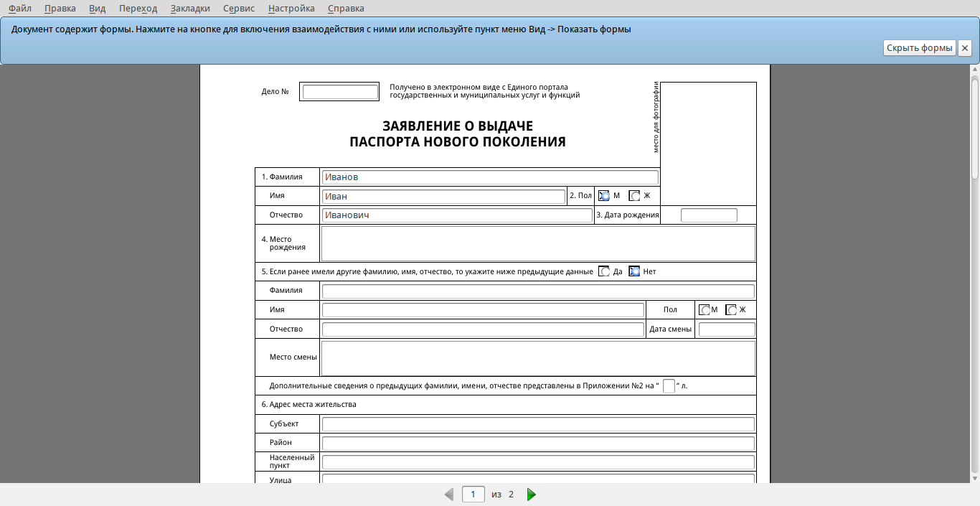980x506 pixels.
Task: Click the Фамилия field containing Иванов
Action: pyautogui.click(x=490, y=177)
